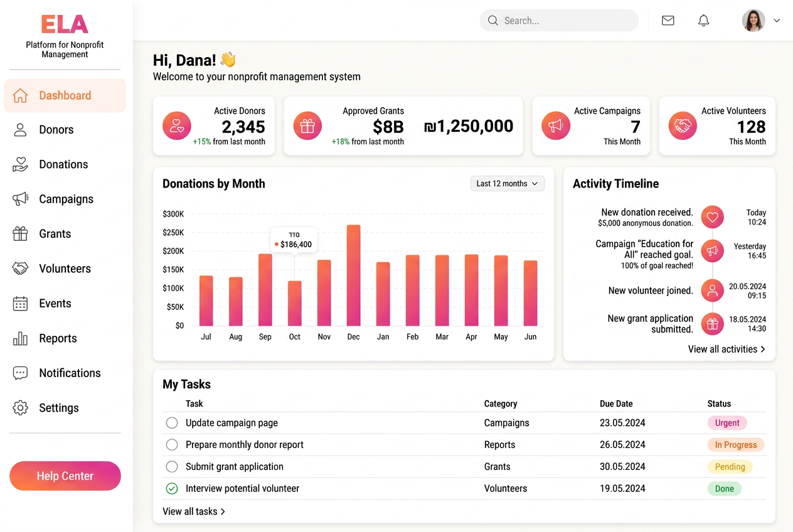Expand the Last 12 months dropdown
The height and width of the screenshot is (532, 793).
508,184
